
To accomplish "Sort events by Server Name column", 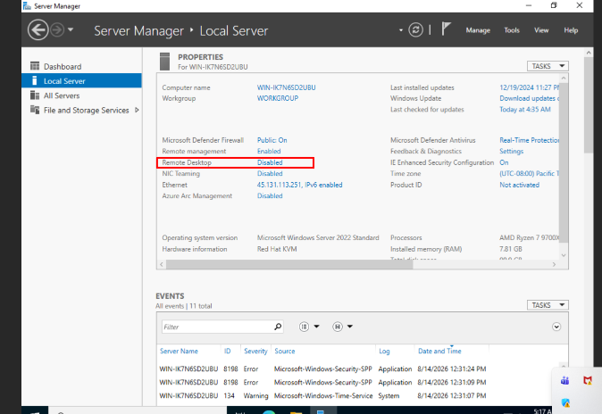I will (x=179, y=351).
